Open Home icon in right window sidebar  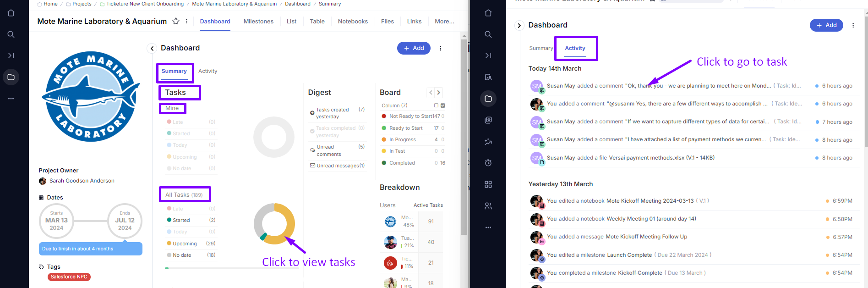[488, 13]
